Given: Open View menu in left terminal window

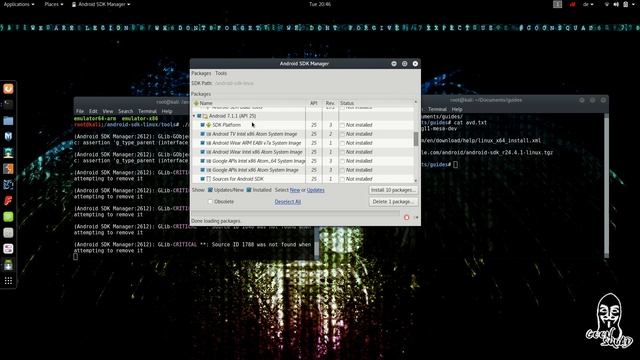Looking at the screenshot, I should 108,111.
